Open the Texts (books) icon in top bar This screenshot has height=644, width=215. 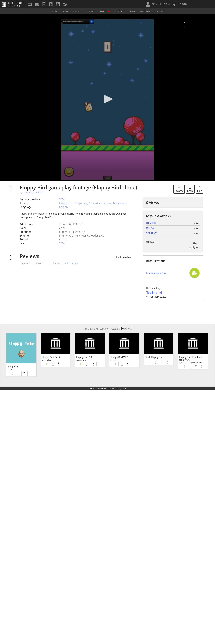click(37, 4)
